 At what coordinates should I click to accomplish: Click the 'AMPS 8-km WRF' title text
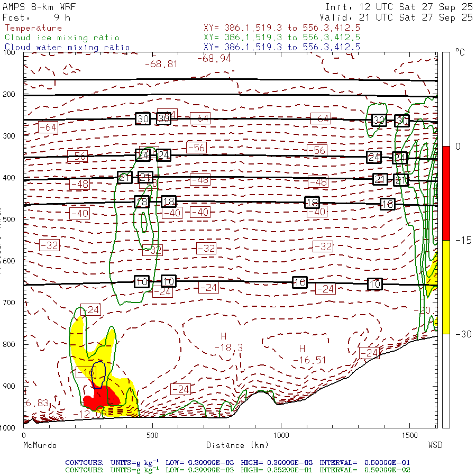click(x=39, y=7)
